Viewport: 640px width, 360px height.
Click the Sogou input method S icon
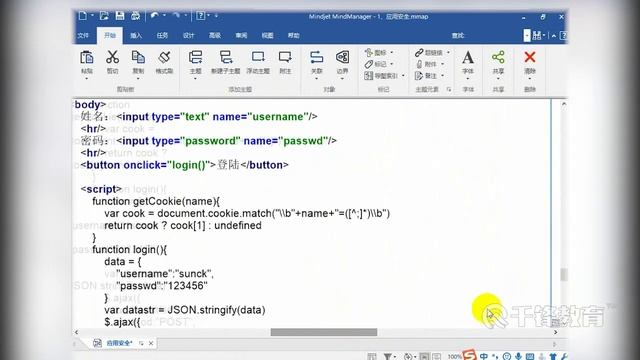coord(469,355)
